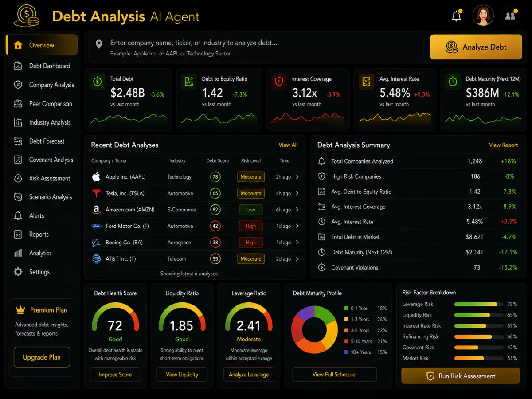Navigate to Industry Analysis
532x399 pixels.
pos(42,122)
